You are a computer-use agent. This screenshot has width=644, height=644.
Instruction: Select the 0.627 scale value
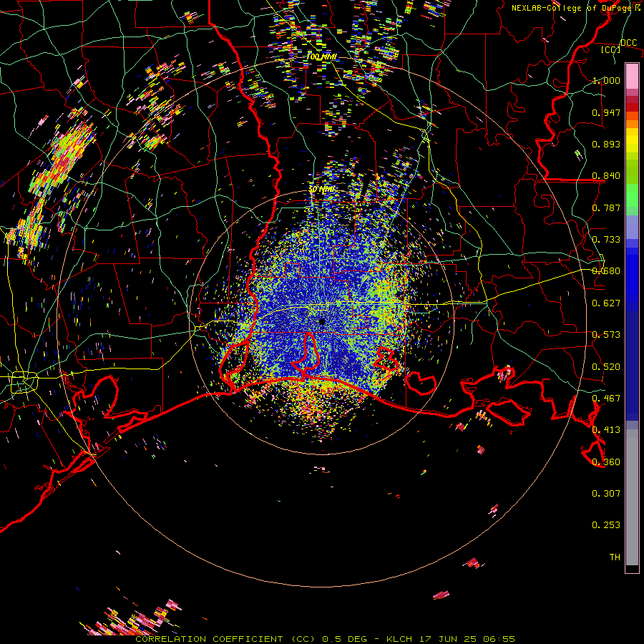[x=606, y=303]
